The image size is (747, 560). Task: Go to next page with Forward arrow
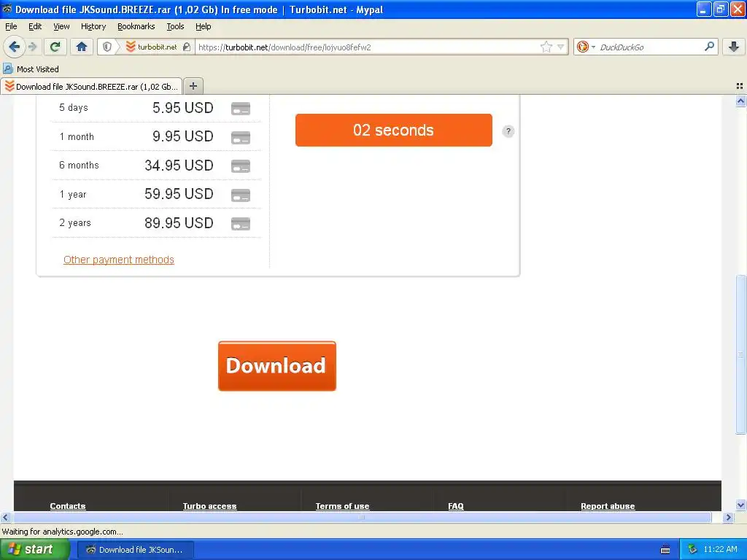[32, 47]
